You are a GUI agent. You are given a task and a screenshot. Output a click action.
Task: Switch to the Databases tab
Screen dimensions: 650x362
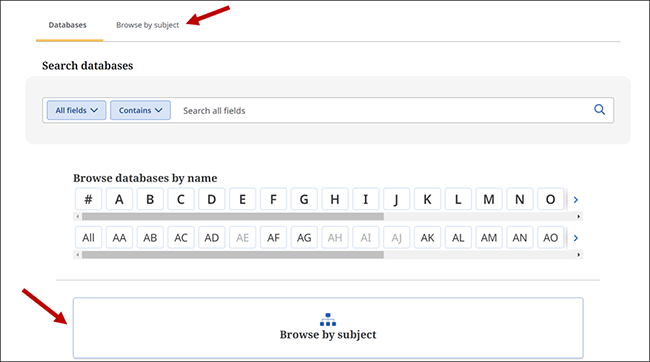coord(68,25)
